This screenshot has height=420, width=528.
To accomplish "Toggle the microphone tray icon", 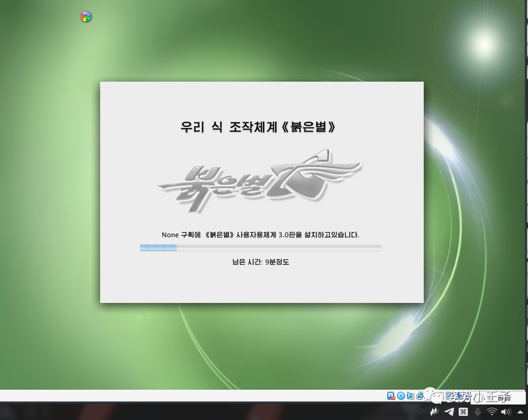I will point(478,412).
